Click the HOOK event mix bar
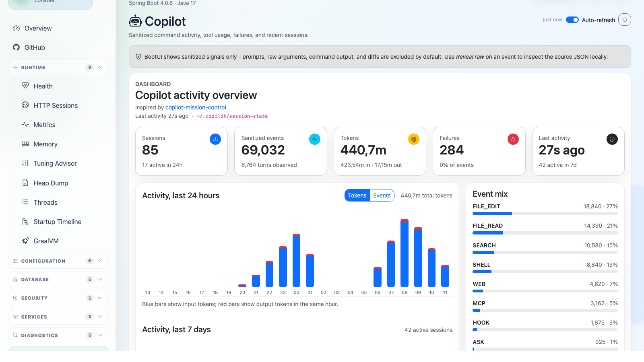 click(x=545, y=330)
